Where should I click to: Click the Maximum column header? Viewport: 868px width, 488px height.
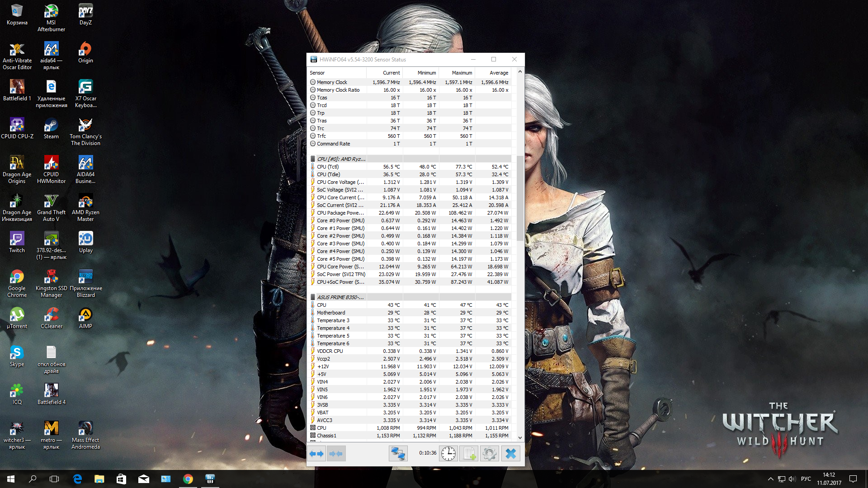462,73
